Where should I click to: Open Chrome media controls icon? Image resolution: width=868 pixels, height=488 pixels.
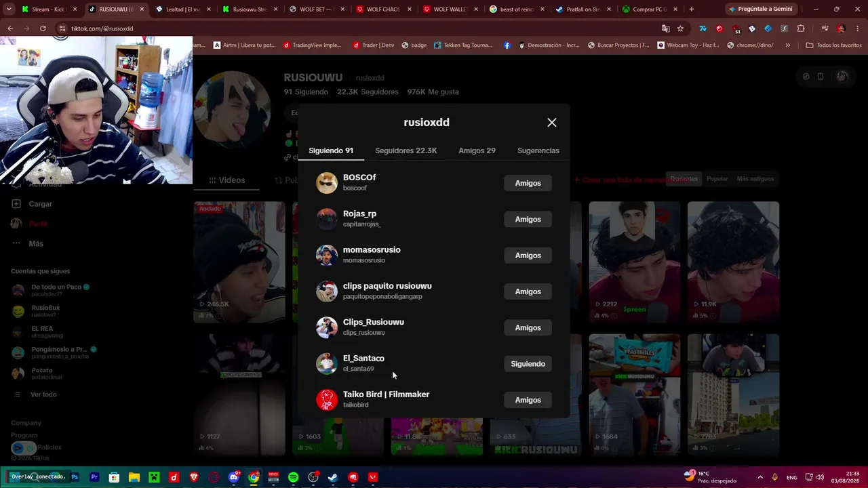(825, 28)
